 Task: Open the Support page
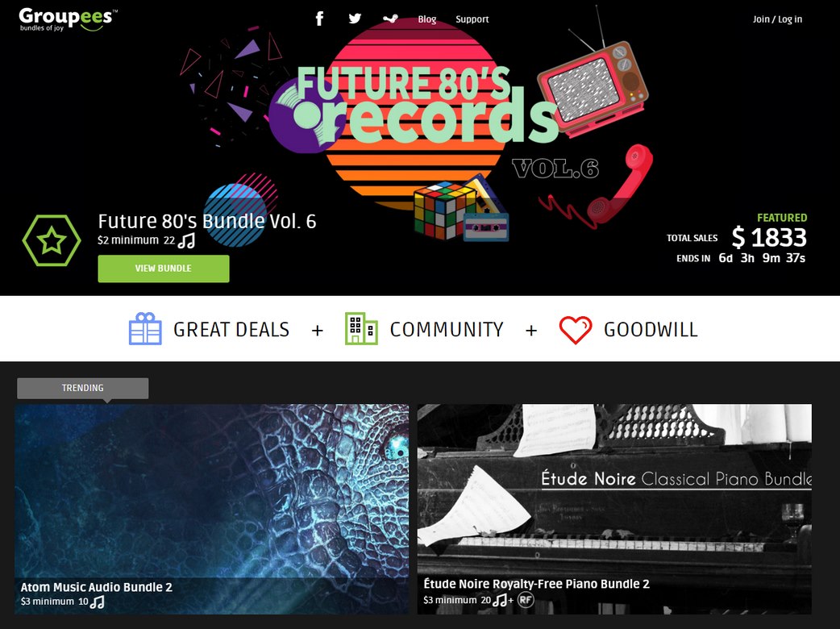(x=472, y=19)
